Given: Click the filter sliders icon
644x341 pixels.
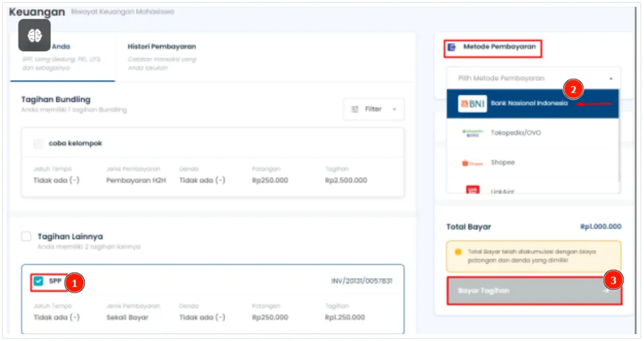Looking at the screenshot, I should click(x=355, y=109).
